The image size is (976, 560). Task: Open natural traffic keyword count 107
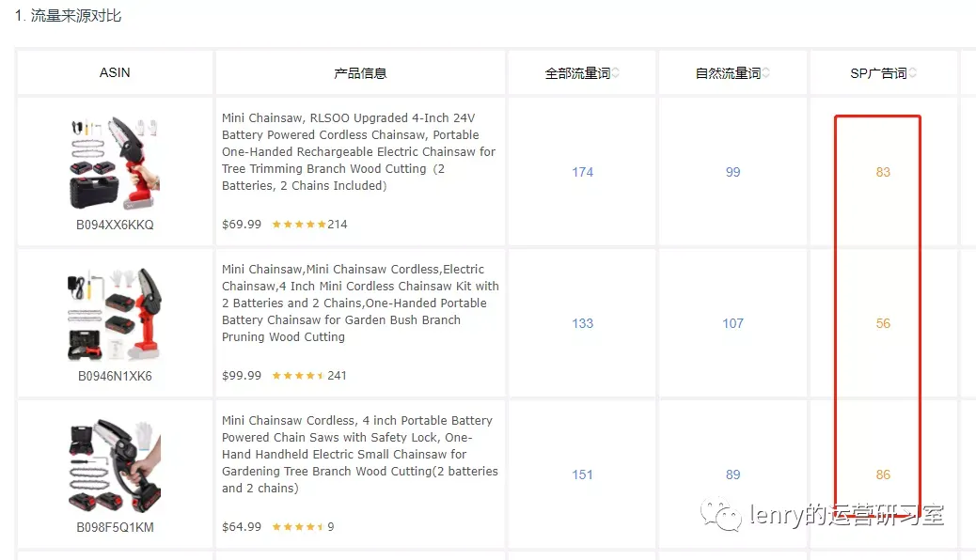732,323
